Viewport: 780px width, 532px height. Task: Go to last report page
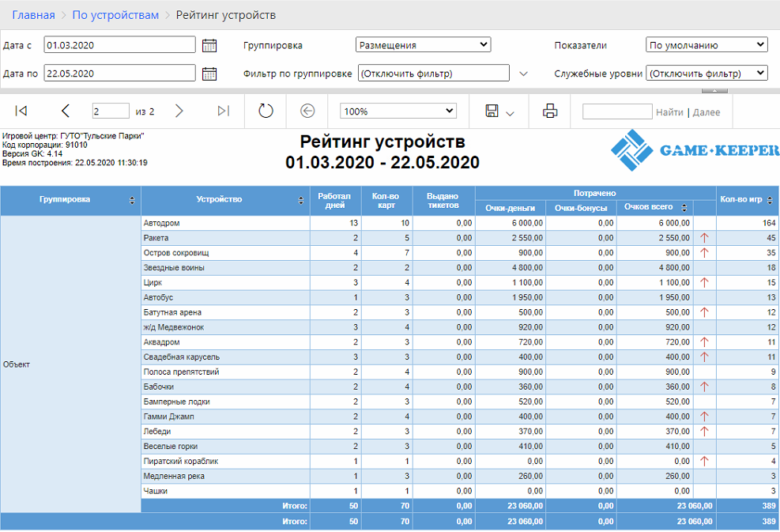click(224, 111)
